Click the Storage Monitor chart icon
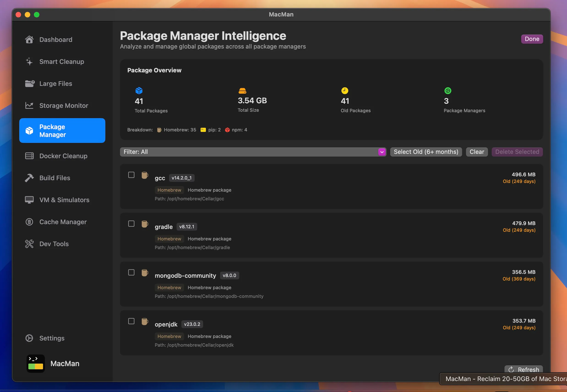Image resolution: width=567 pixels, height=392 pixels. 29,105
